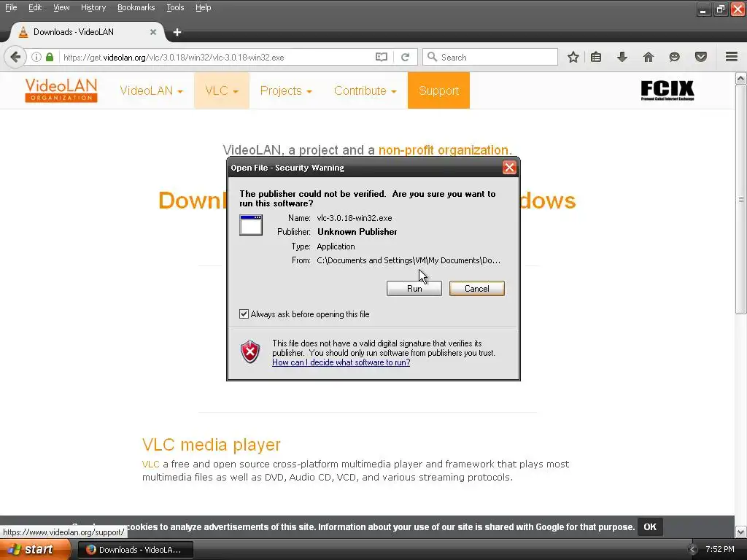
Task: Toggle reader view icon in address bar
Action: point(381,57)
